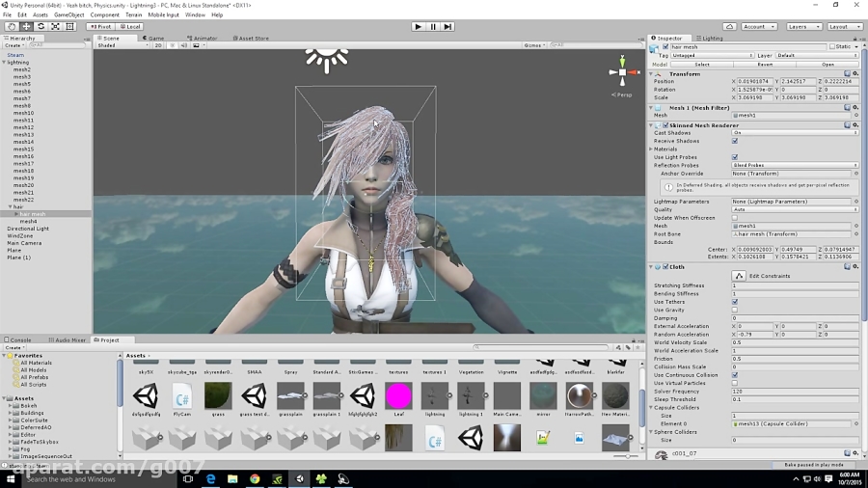Switch to the Animator tab

pos(203,39)
